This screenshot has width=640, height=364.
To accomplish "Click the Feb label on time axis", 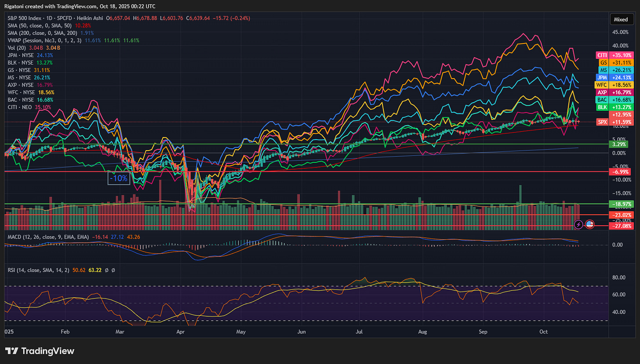I will (64, 333).
